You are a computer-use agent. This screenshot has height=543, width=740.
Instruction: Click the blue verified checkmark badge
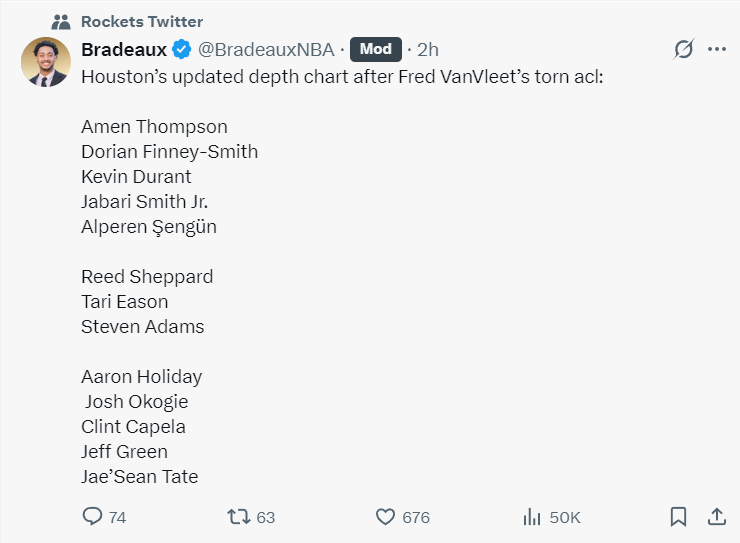point(181,49)
